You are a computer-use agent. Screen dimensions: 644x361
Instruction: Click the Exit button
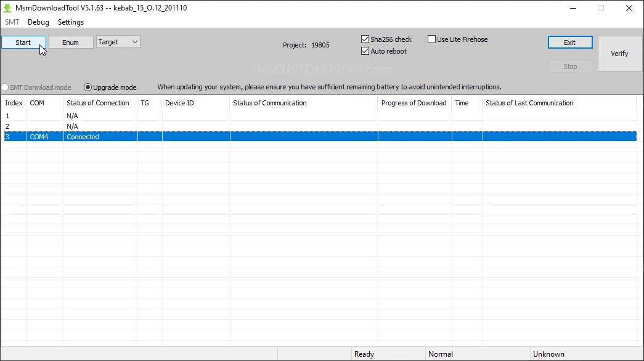(569, 42)
